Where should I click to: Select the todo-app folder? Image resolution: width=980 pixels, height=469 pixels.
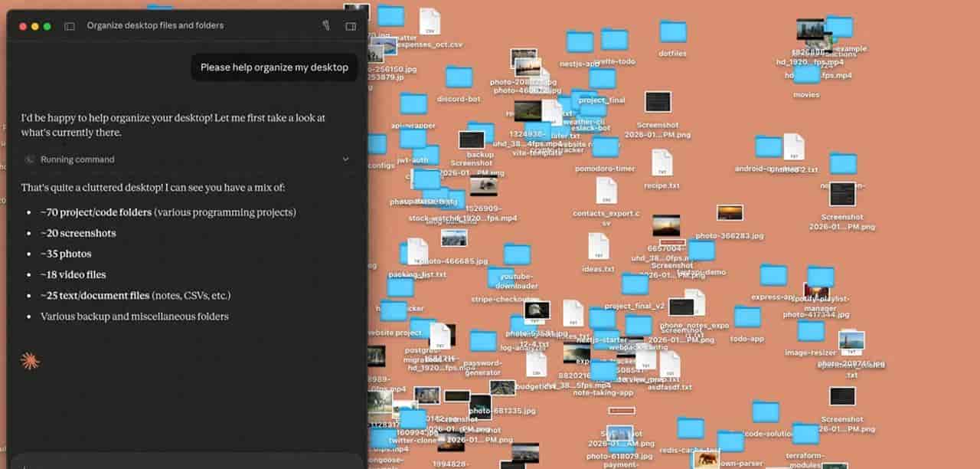tap(747, 317)
